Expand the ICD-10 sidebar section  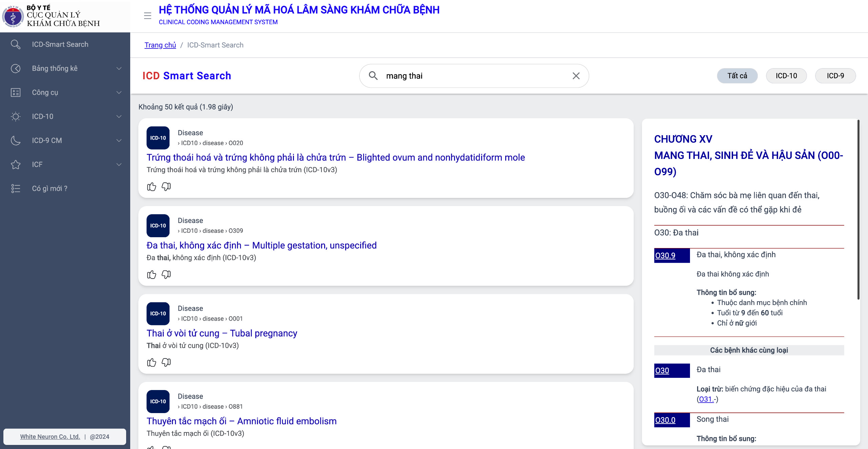[118, 116]
